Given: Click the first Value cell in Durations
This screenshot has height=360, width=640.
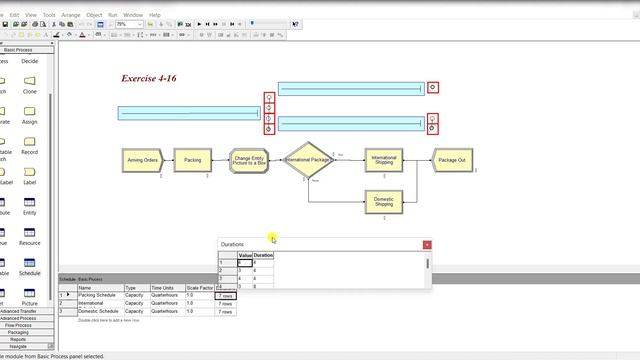Looking at the screenshot, I should [x=245, y=263].
